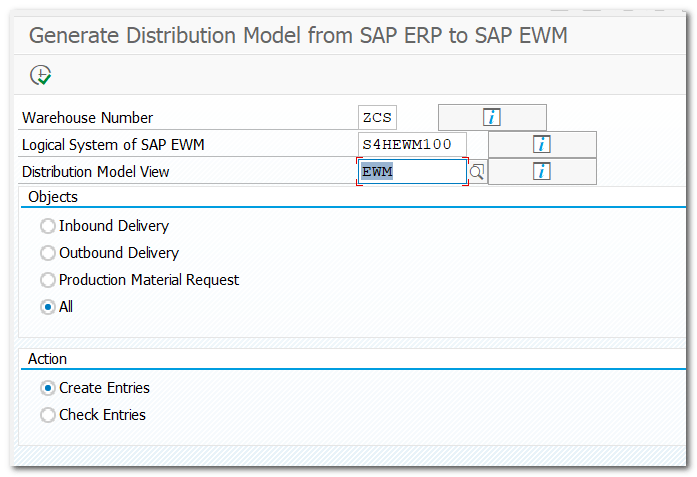Open search help for Distribution Model View
Screen dimensions: 697x477
477,172
